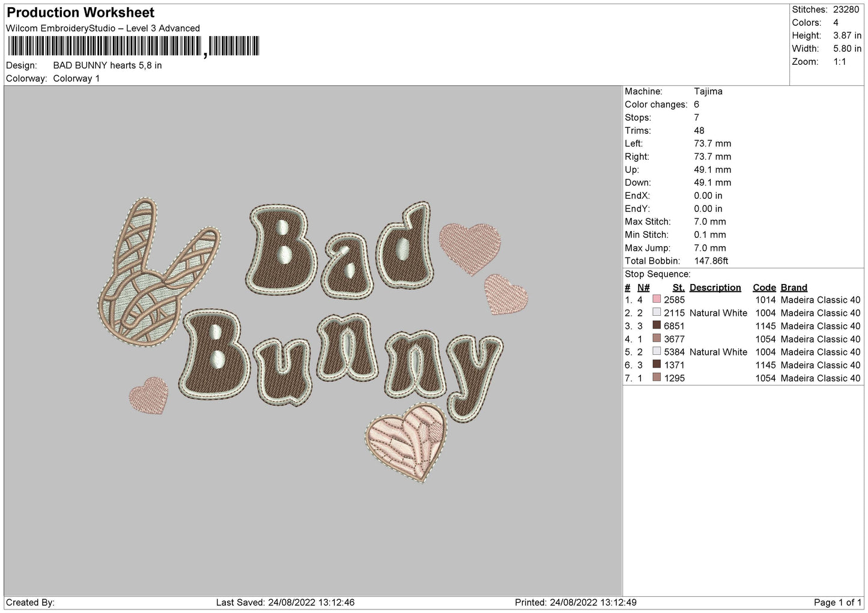
Task: Click the St. column header
Action: [x=678, y=288]
